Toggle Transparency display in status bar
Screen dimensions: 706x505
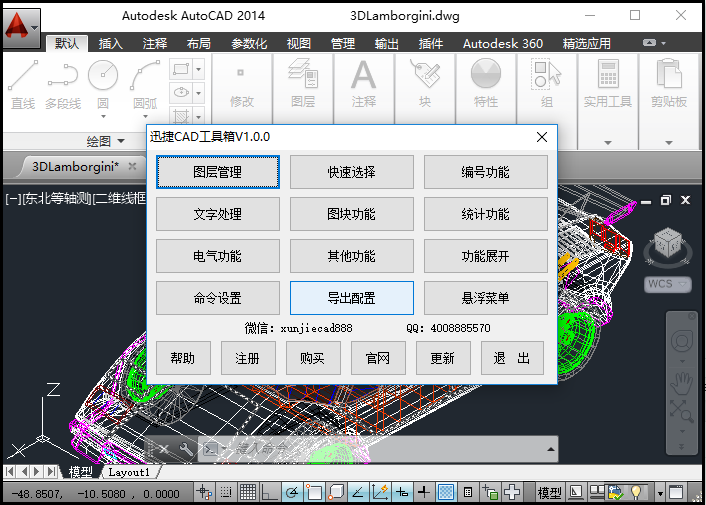point(446,492)
